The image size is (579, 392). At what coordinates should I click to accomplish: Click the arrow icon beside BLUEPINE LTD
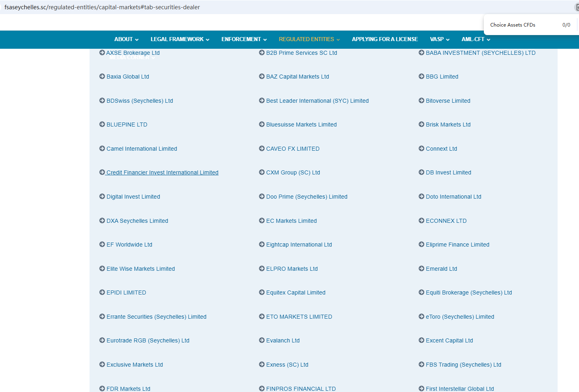pyautogui.click(x=102, y=124)
